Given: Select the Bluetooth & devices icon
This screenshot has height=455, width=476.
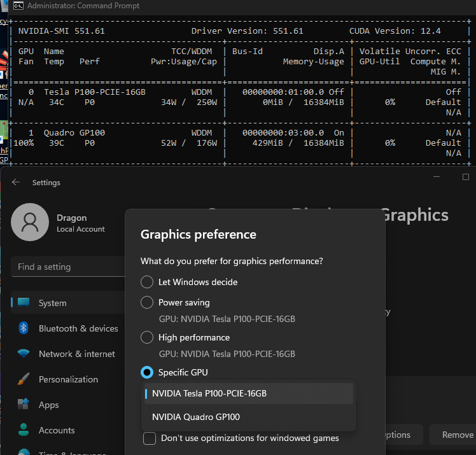Looking at the screenshot, I should (24, 328).
